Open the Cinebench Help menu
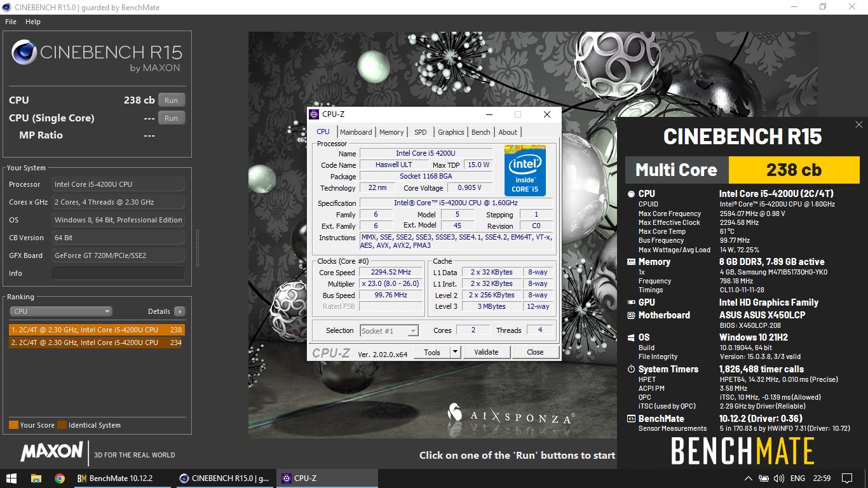 tap(33, 22)
